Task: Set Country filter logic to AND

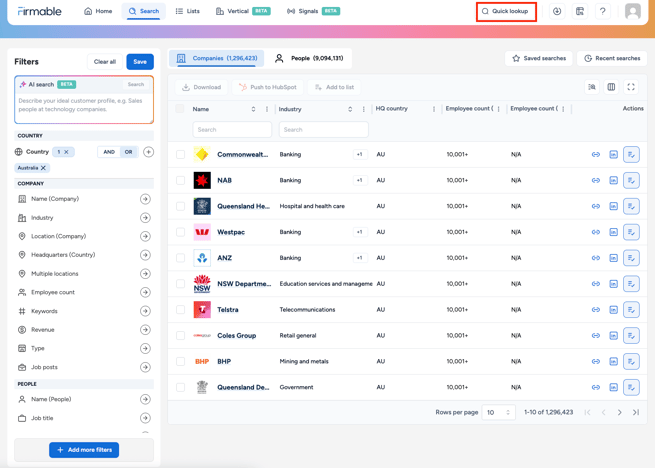Action: click(x=109, y=152)
